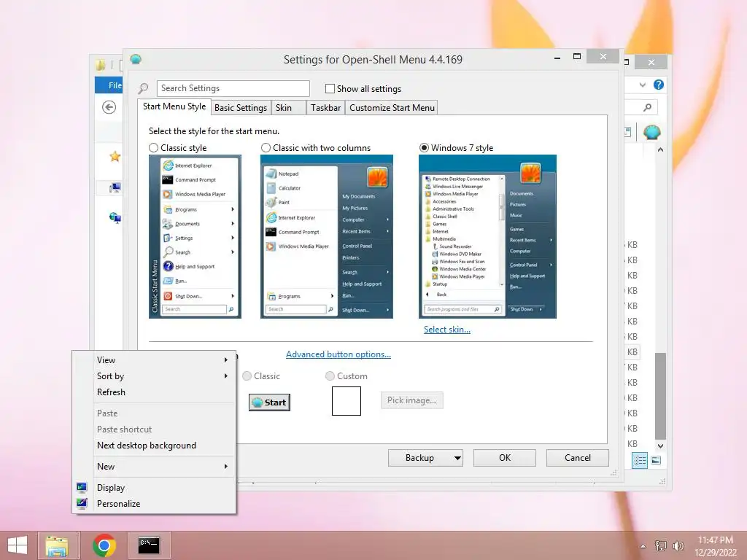Click the search magnifier icon in Settings
747x560 pixels.
(x=143, y=88)
